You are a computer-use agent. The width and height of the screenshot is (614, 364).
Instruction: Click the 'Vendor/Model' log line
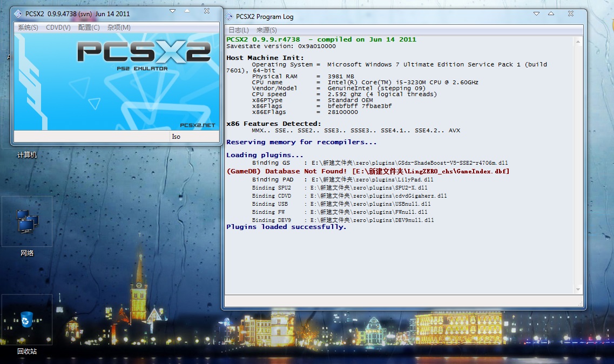point(339,88)
